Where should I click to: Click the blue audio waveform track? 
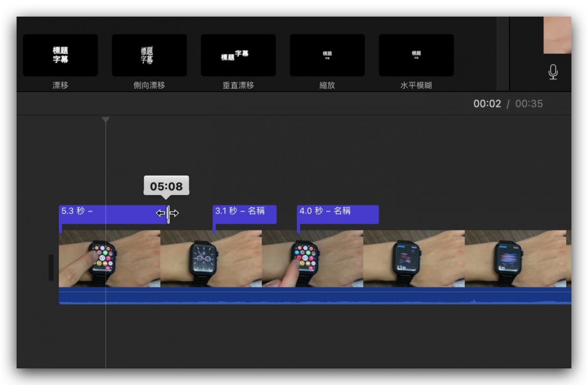pos(315,296)
